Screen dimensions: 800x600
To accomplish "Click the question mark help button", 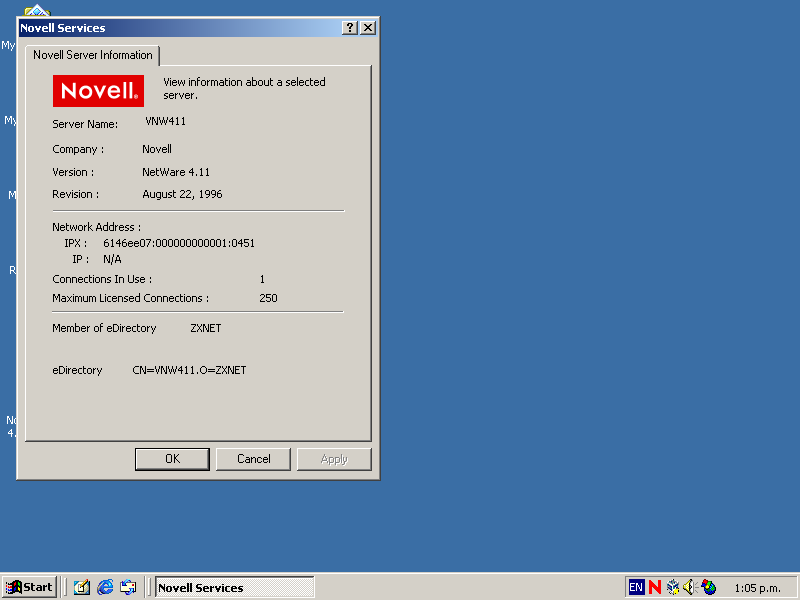I will 349,28.
